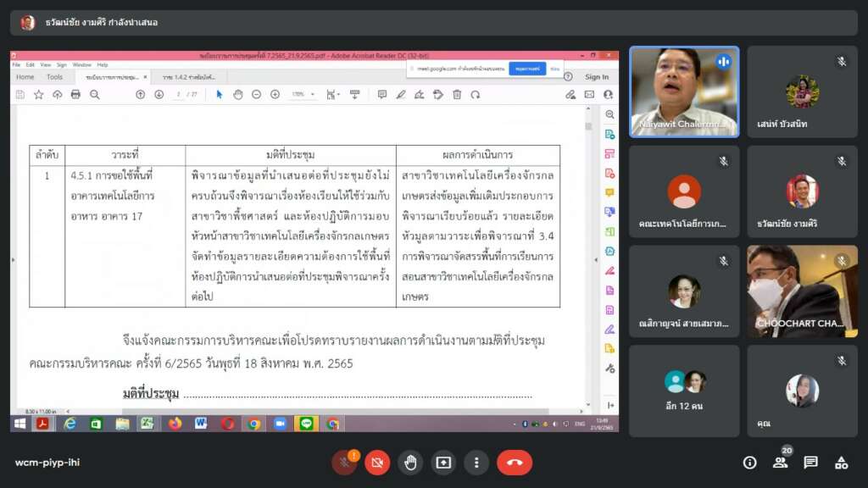Switch to the Home tab
868x488 pixels.
pyautogui.click(x=25, y=77)
